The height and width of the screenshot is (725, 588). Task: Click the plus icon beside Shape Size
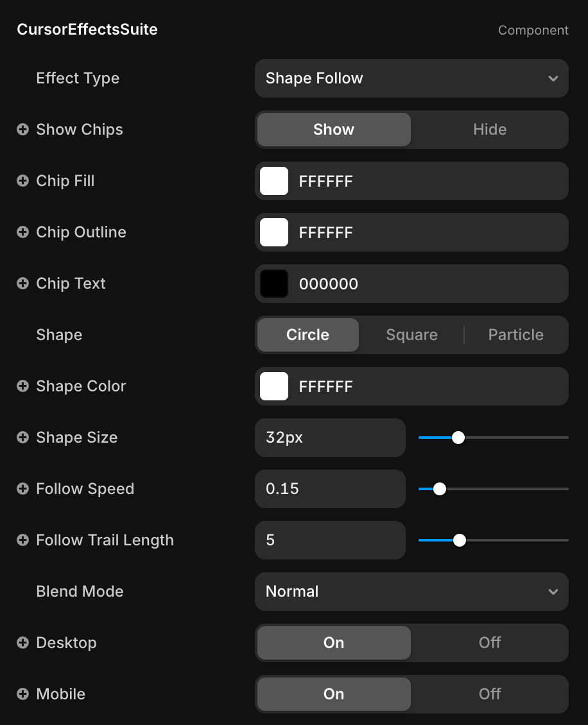click(23, 438)
